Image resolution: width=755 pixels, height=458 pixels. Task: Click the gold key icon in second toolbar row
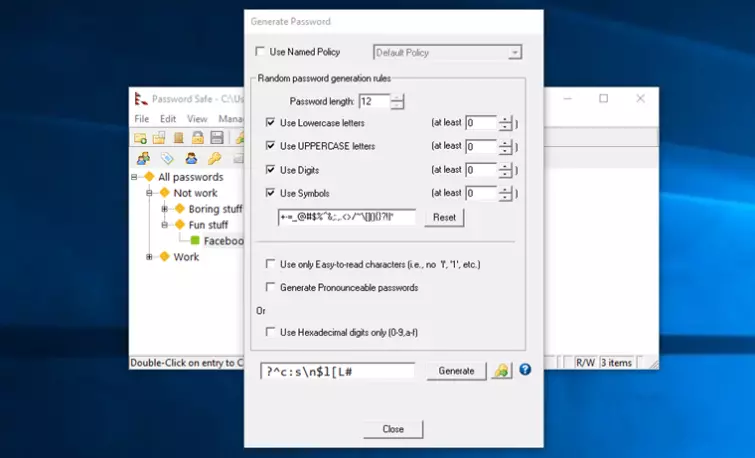click(214, 158)
